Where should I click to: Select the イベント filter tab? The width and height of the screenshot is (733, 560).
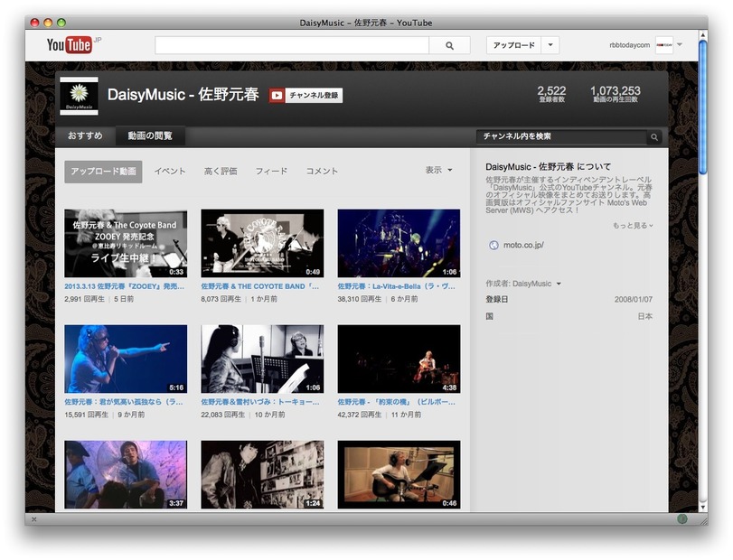tap(170, 171)
